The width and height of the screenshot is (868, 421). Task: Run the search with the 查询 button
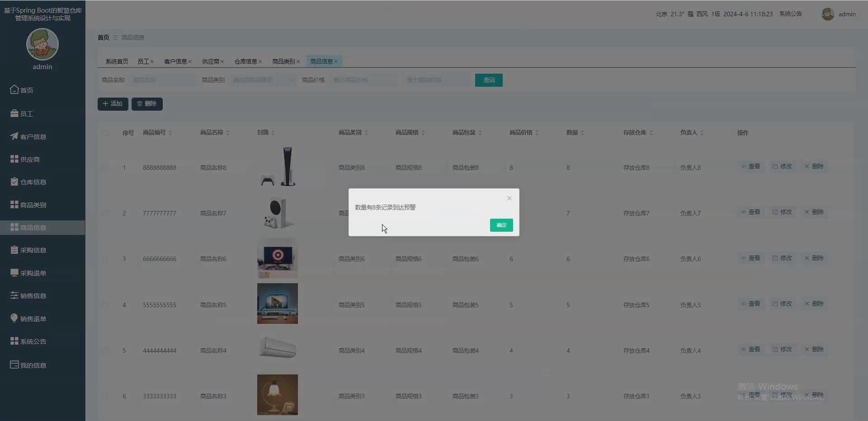tap(488, 80)
